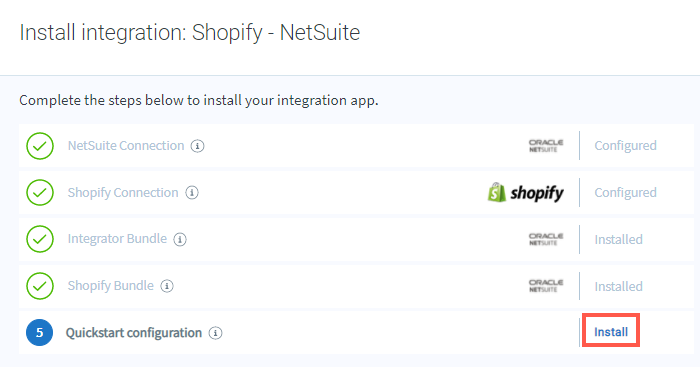The height and width of the screenshot is (367, 700).
Task: Select the Quickstart configuration step label
Action: click(134, 333)
